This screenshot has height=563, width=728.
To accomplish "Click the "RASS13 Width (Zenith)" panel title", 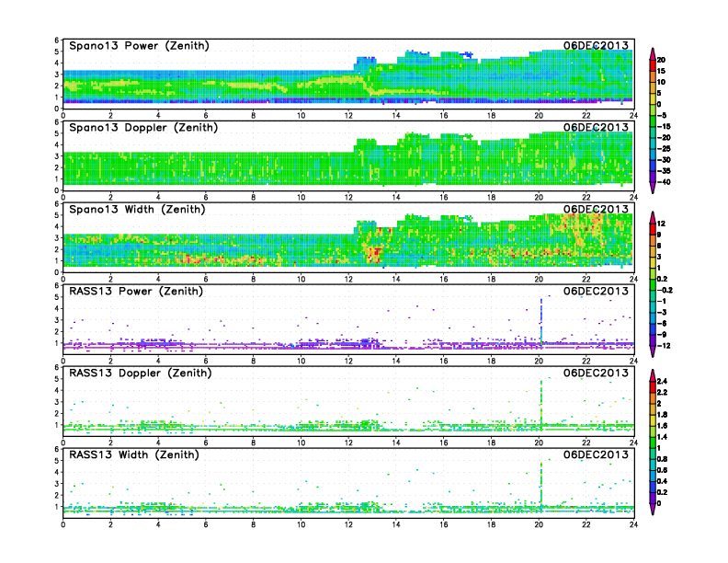I will [133, 454].
